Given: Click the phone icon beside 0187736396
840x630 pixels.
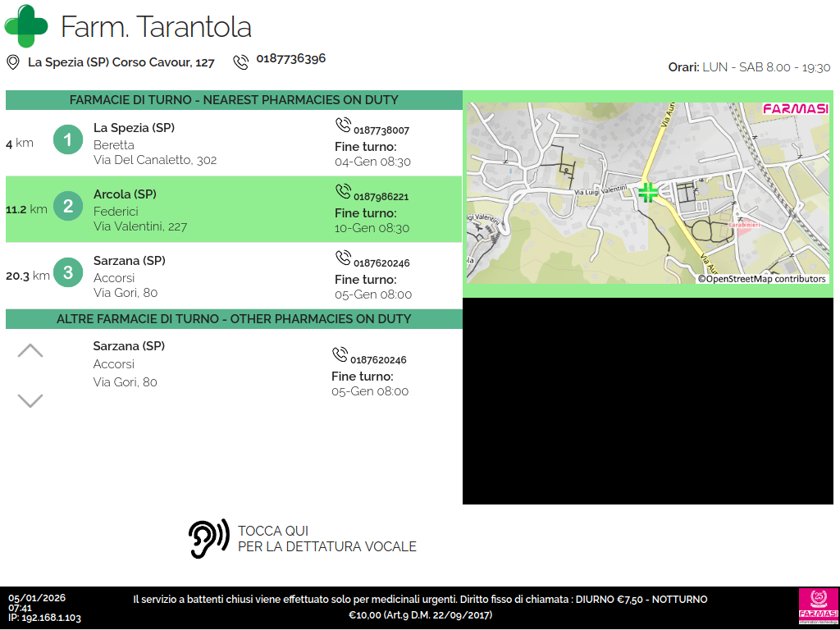Looking at the screenshot, I should 240,62.
